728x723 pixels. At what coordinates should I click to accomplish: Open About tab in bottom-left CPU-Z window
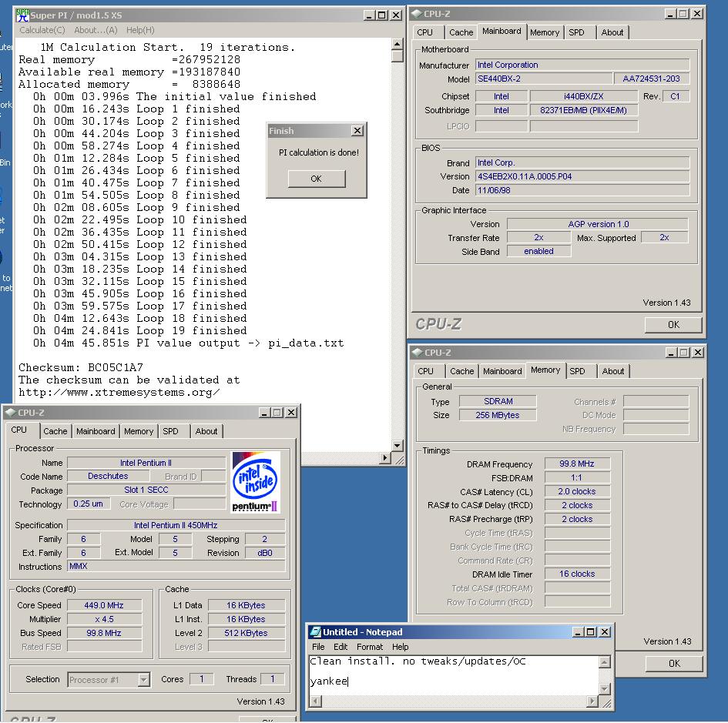206,432
